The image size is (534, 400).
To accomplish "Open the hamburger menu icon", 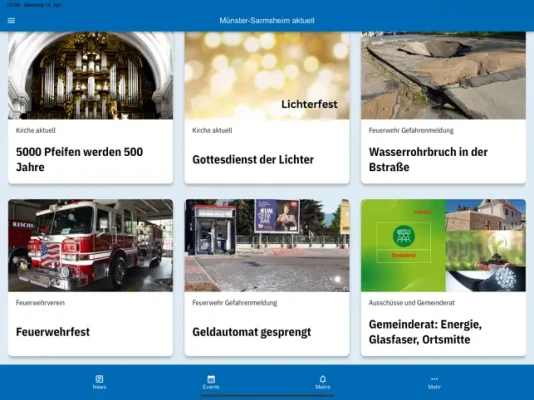I will pos(11,21).
